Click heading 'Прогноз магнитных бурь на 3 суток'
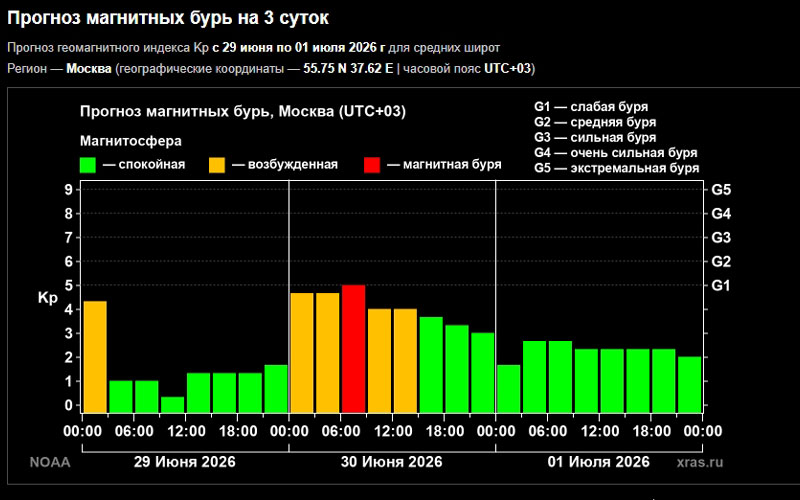 click(168, 18)
